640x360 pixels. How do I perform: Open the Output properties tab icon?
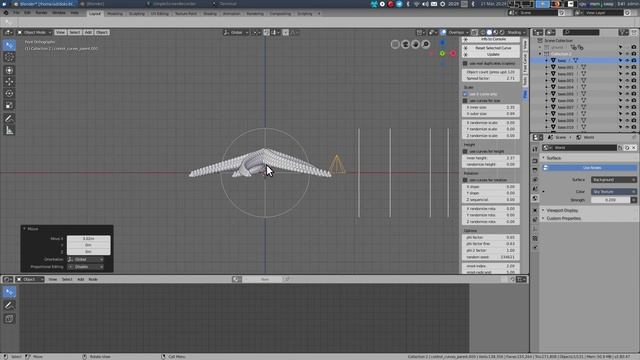tap(535, 170)
